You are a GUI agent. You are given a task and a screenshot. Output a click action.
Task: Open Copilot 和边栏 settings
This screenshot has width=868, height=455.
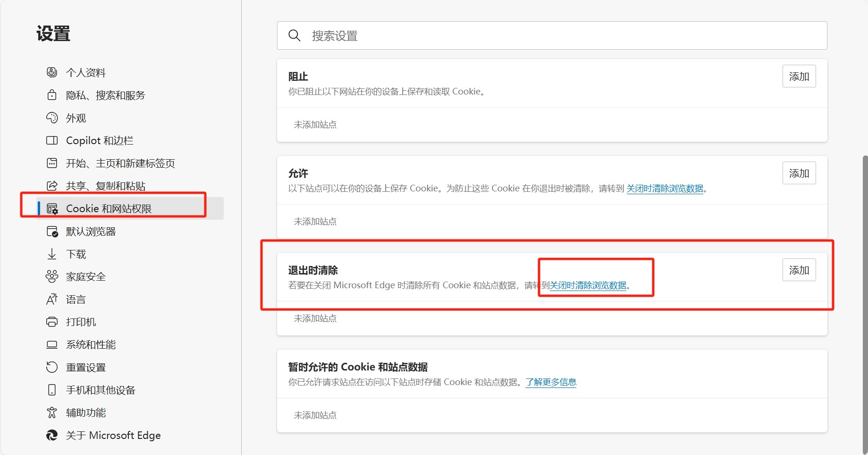[130, 140]
